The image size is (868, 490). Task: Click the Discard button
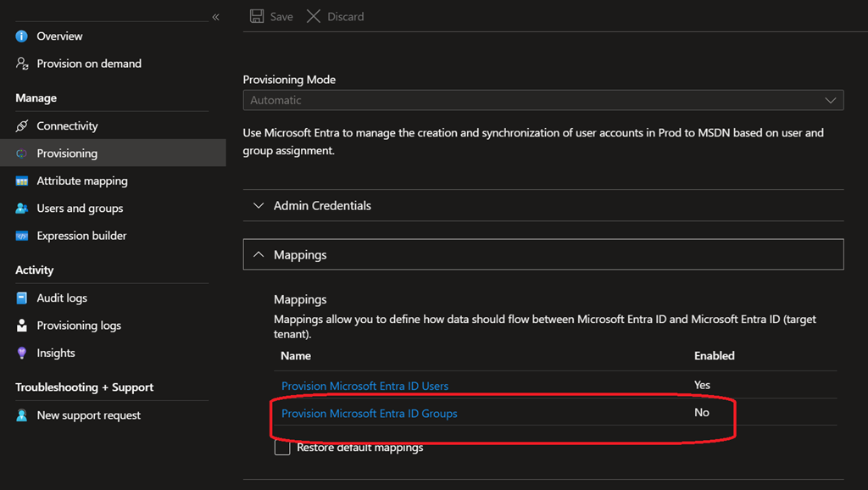[x=336, y=17]
